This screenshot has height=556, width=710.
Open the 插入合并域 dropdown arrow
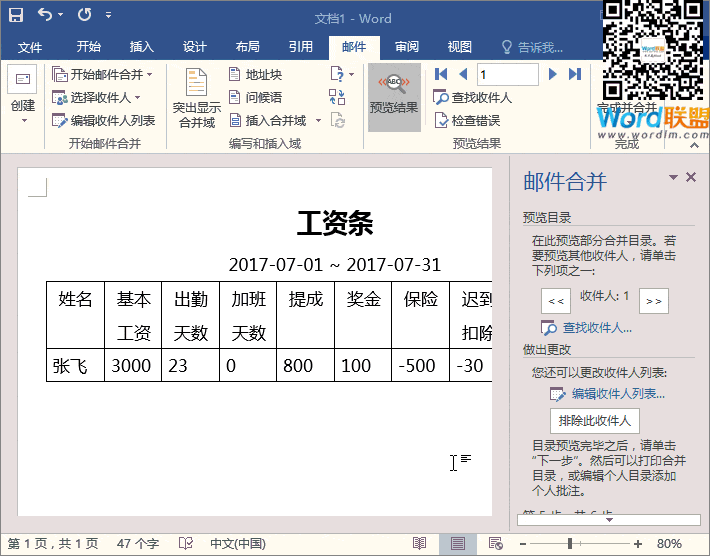point(318,120)
